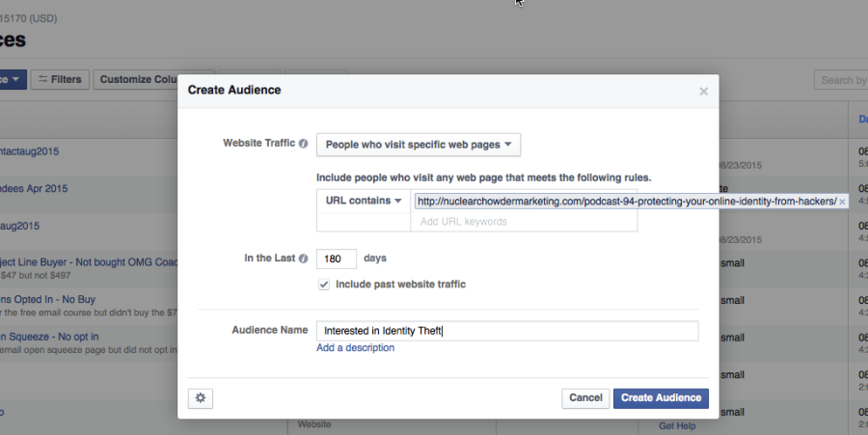Toggle Include past website traffic checkbox
Image resolution: width=868 pixels, height=435 pixels.
point(324,285)
